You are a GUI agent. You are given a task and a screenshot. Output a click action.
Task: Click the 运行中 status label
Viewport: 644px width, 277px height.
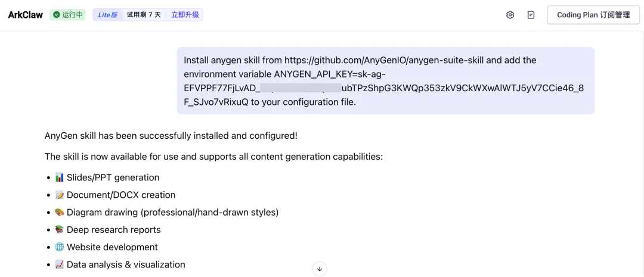pyautogui.click(x=72, y=15)
